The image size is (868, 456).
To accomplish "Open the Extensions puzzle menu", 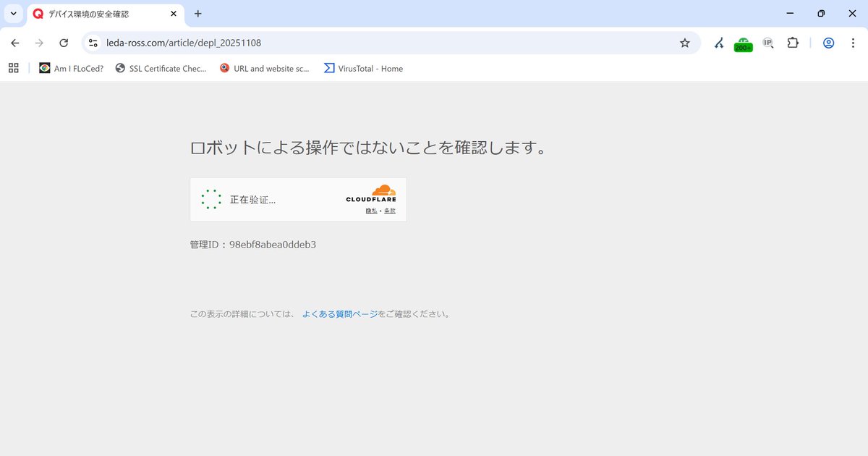I will point(793,43).
